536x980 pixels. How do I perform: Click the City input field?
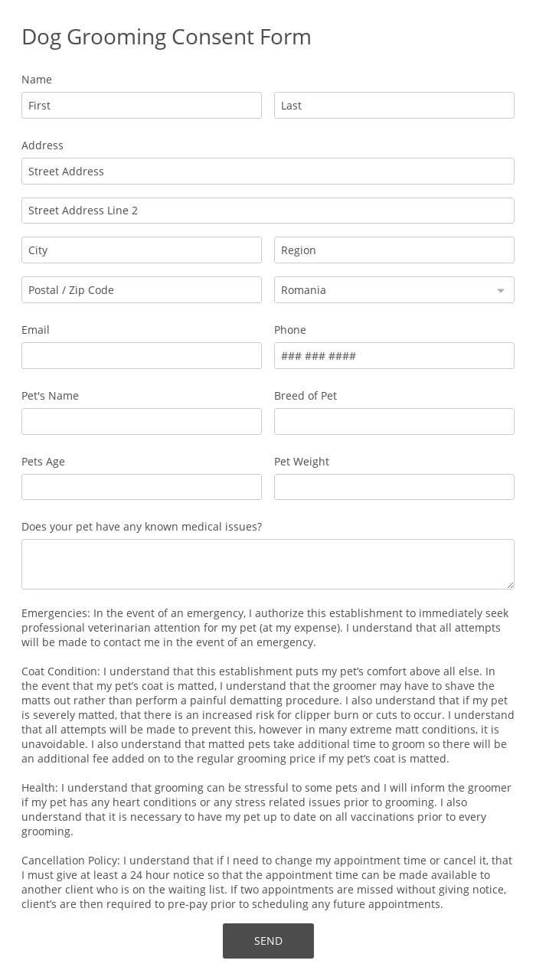pyautogui.click(x=141, y=250)
